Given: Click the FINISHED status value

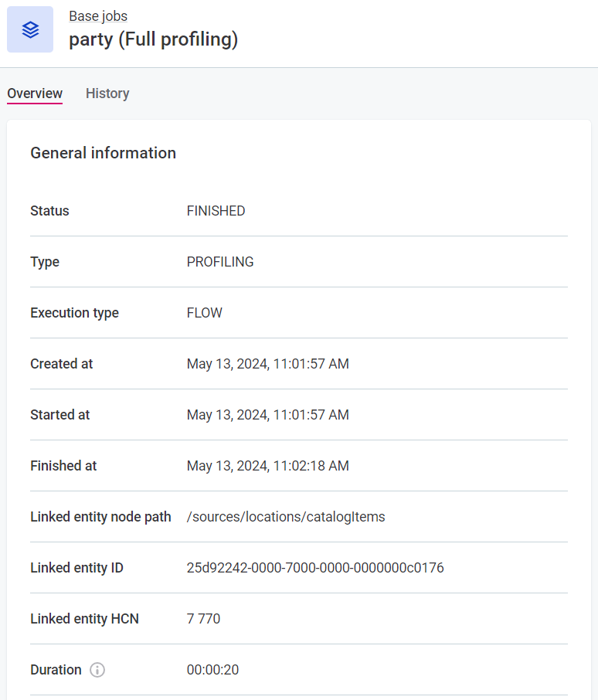Looking at the screenshot, I should [216, 210].
